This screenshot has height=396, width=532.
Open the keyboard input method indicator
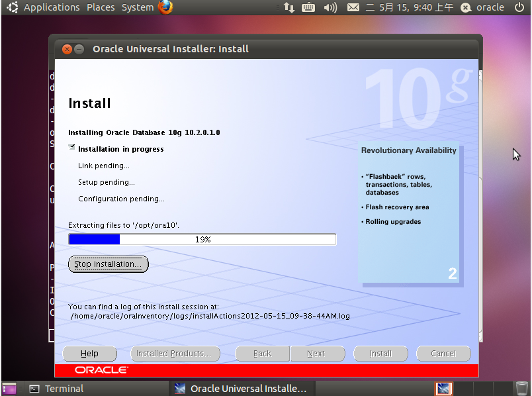308,7
